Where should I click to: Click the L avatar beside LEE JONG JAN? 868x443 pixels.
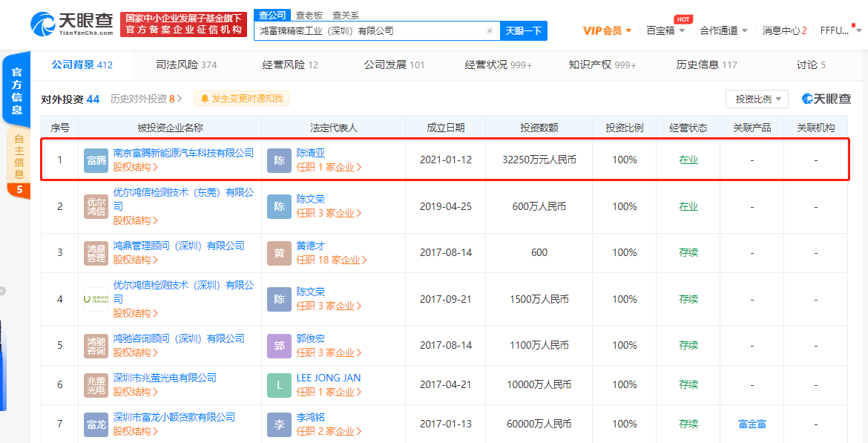(x=280, y=385)
